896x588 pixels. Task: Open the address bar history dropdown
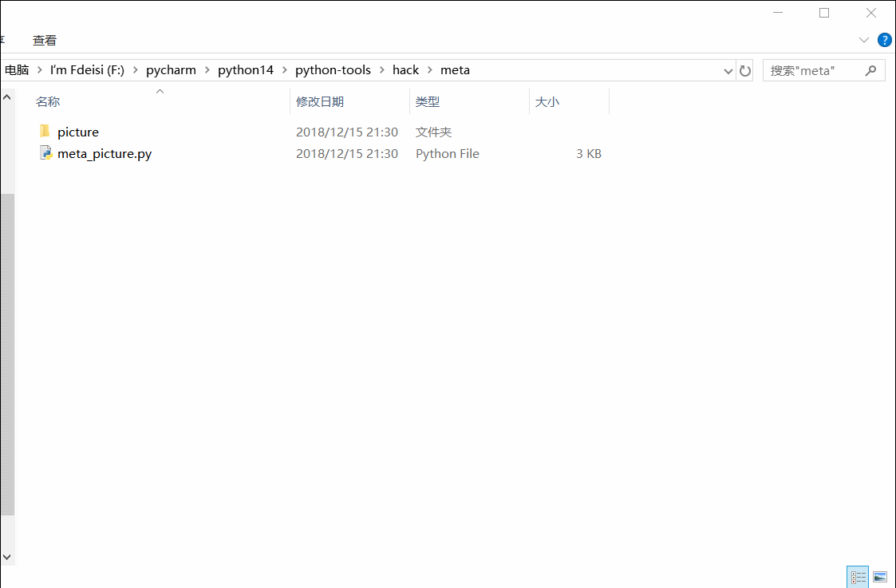point(727,70)
